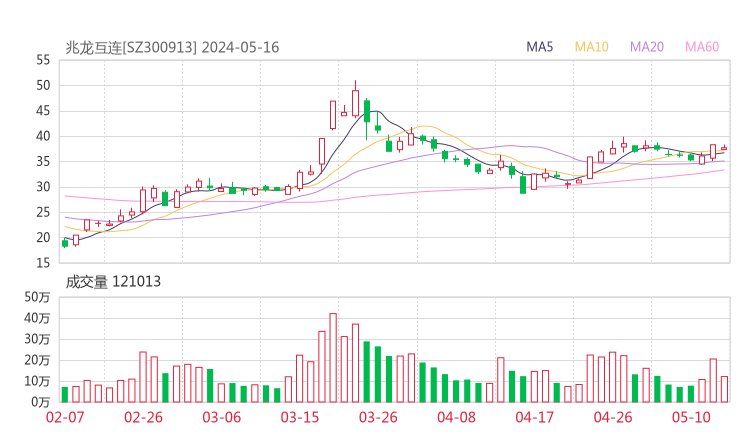The height and width of the screenshot is (440, 740).
Task: Click the highest candlestick peaking near 51
Action: coord(355,99)
